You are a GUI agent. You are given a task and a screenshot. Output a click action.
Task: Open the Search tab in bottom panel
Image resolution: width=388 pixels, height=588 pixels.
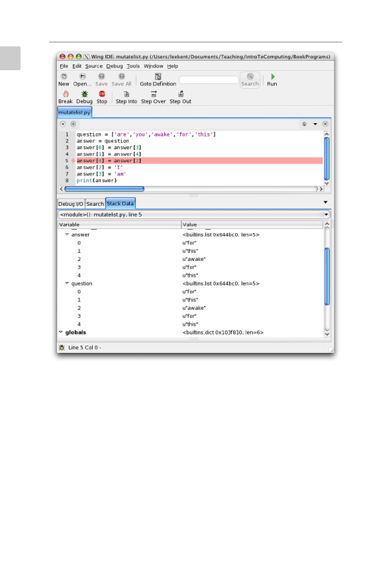click(x=95, y=204)
